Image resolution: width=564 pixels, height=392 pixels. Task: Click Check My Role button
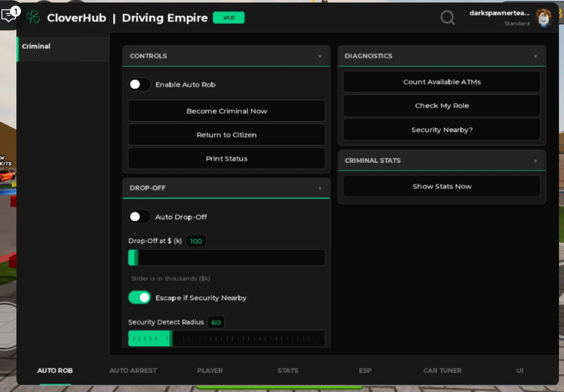[442, 106]
